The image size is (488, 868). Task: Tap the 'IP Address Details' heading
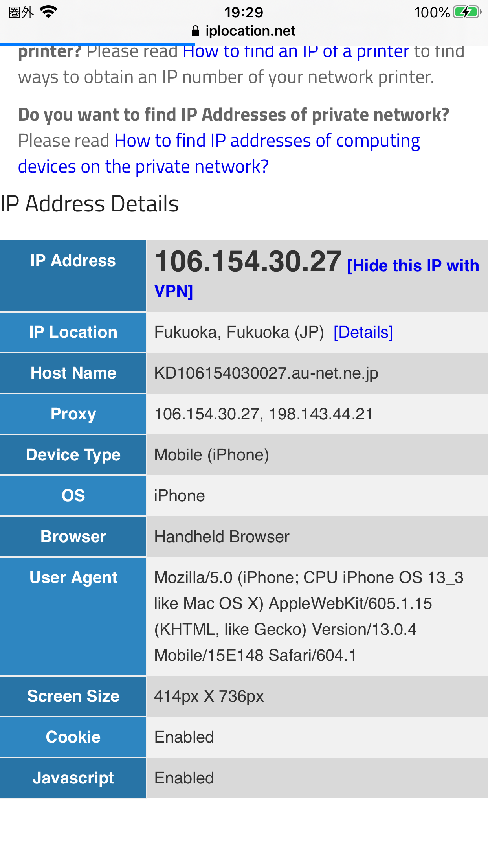click(90, 204)
